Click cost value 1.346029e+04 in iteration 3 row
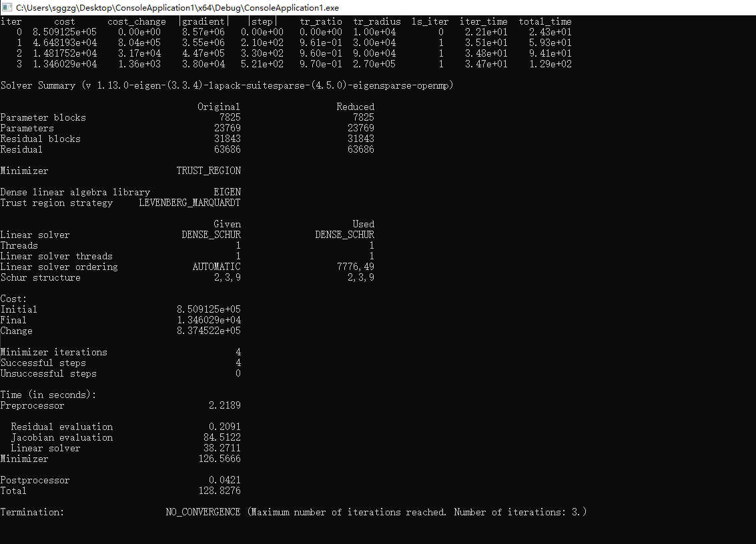 coord(65,64)
